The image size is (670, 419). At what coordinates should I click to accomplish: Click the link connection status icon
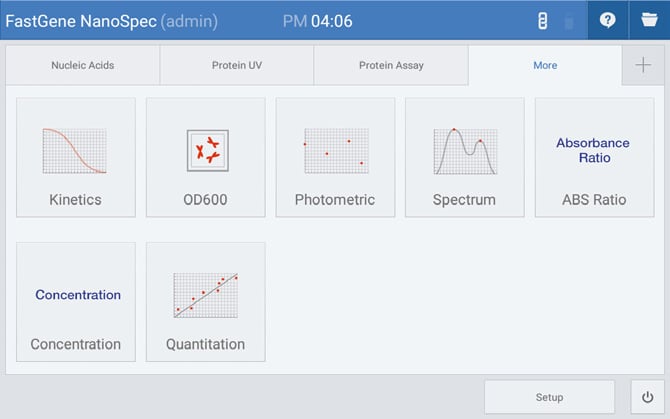click(543, 20)
